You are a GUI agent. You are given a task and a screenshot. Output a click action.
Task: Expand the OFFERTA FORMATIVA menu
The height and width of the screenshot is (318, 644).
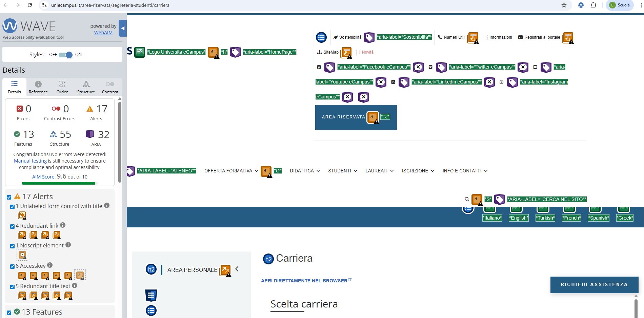pos(231,171)
